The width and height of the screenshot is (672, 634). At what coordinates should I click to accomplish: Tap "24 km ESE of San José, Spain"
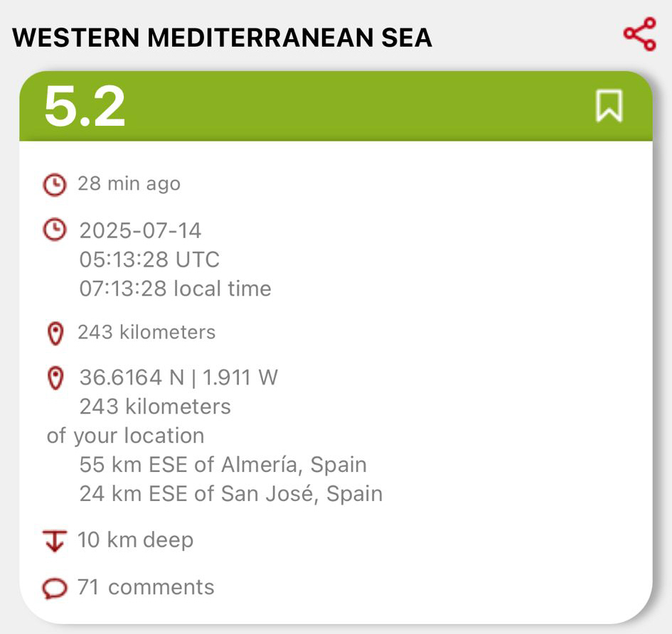(x=230, y=493)
